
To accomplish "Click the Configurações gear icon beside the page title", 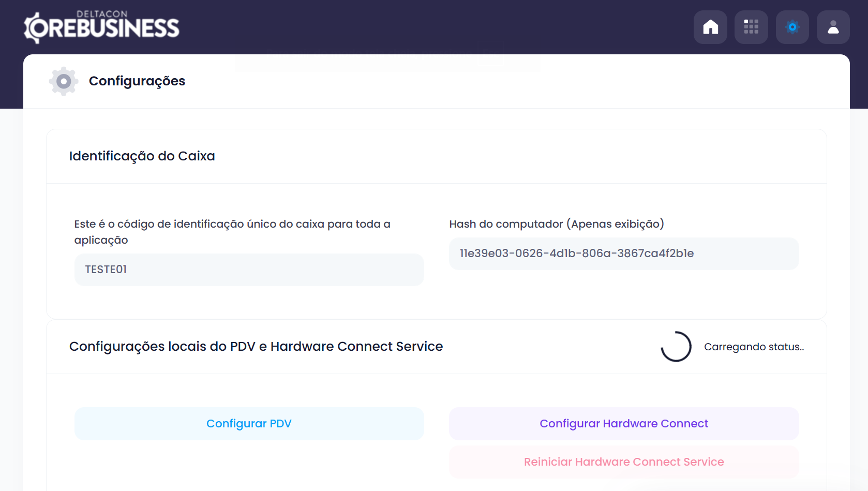I will pyautogui.click(x=63, y=81).
